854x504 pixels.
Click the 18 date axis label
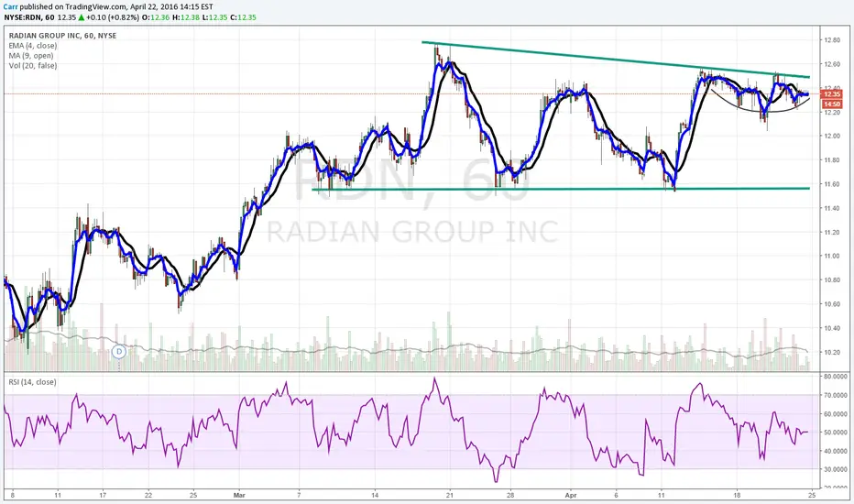[x=737, y=495]
